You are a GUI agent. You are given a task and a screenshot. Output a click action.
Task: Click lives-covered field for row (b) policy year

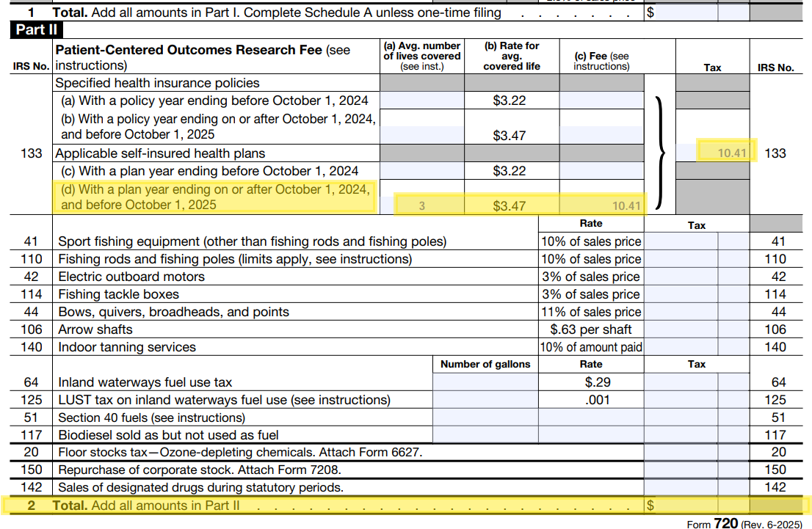[x=422, y=135]
